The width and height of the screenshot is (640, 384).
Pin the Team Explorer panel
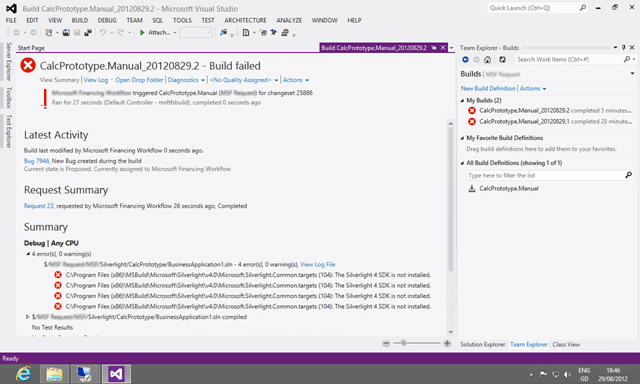[623, 48]
